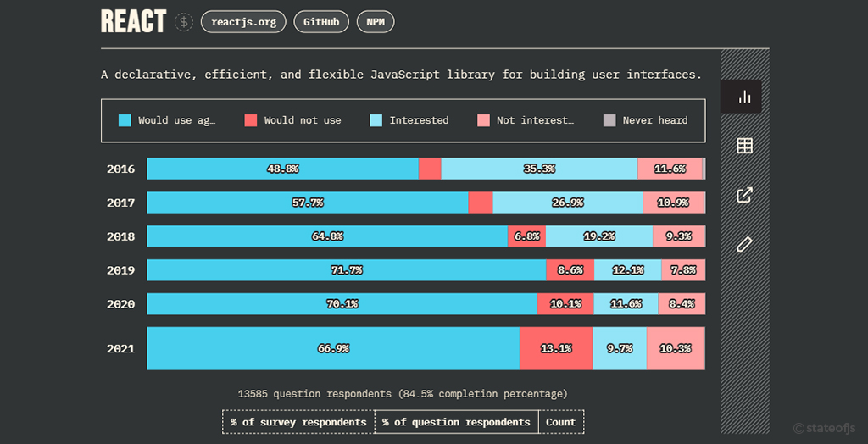Switch to Count view
Screen dimensions: 868x444
[x=561, y=422]
